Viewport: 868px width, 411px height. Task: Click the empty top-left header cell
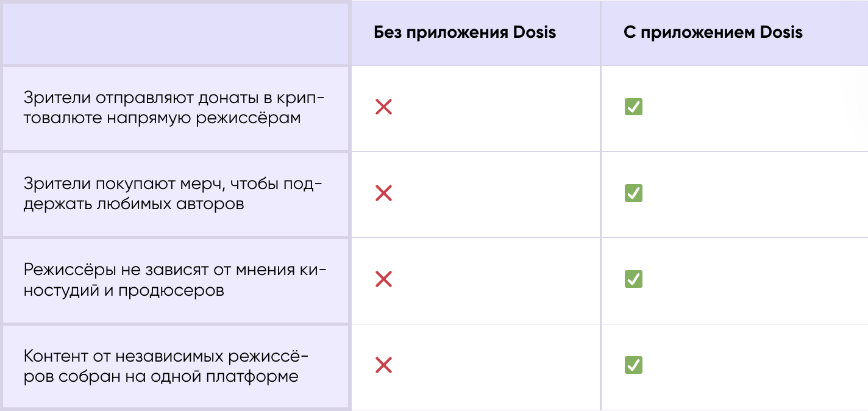coord(176,33)
